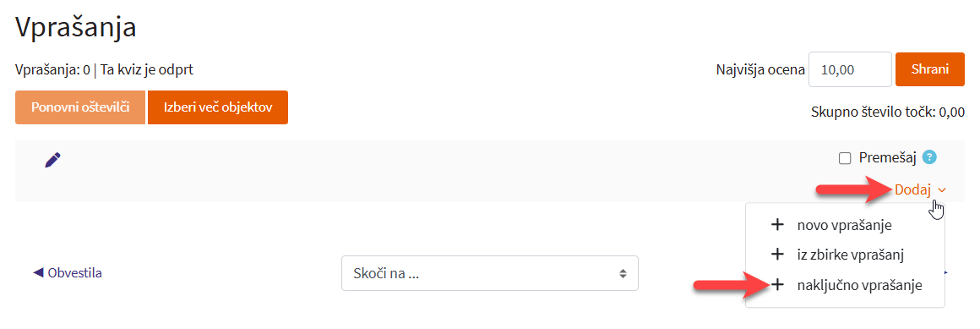
Task: Click the Najvišja ocena input field
Action: point(850,69)
